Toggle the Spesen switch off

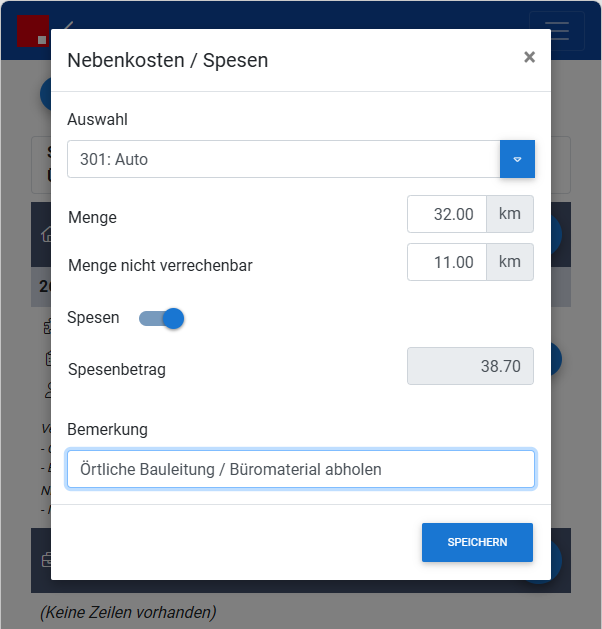(x=162, y=319)
